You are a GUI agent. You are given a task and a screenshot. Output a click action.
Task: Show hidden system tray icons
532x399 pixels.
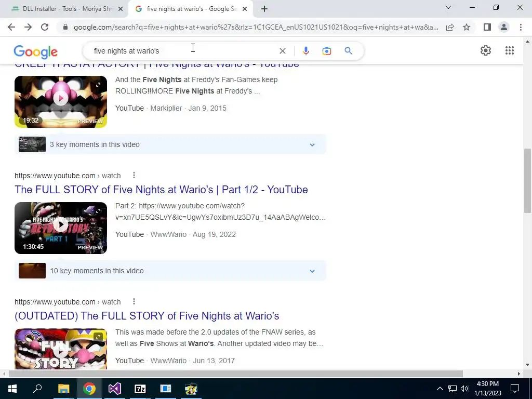(x=440, y=389)
